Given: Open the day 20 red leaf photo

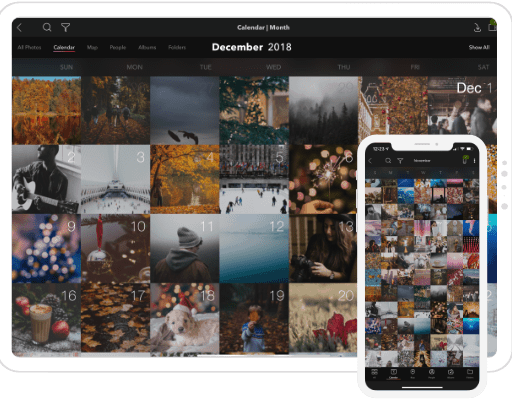Looking at the screenshot, I should click(323, 318).
